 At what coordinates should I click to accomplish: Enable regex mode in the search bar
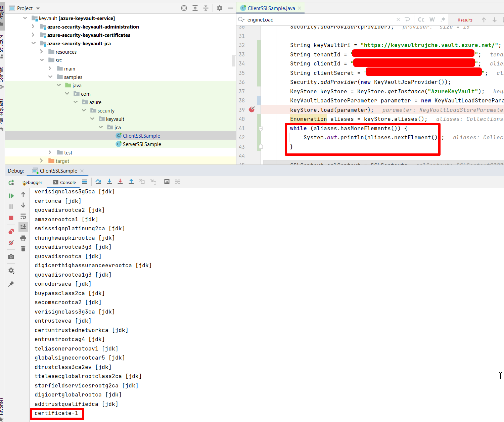coord(443,19)
